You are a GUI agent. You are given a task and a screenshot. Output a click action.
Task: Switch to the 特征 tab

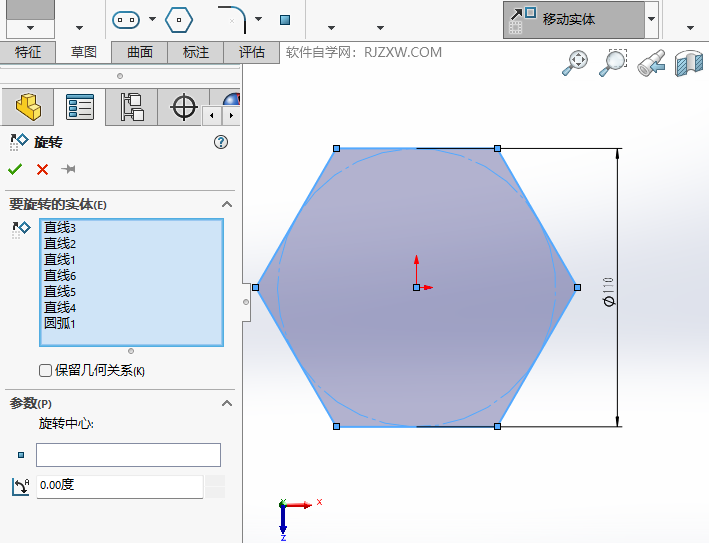[x=28, y=52]
